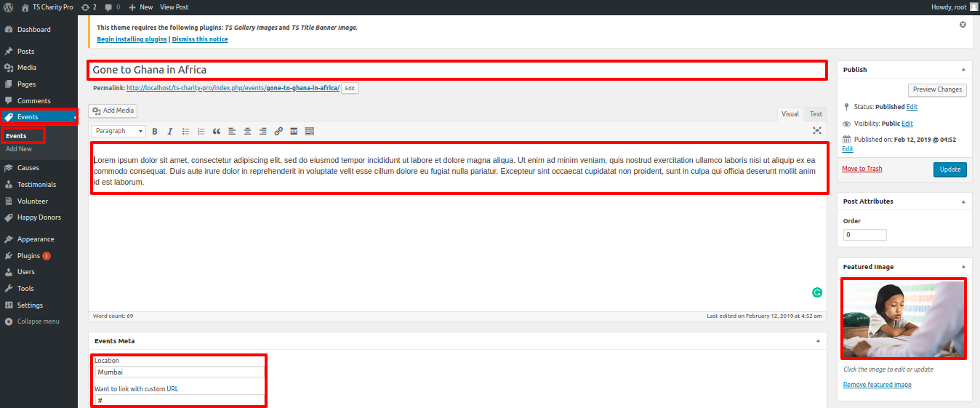This screenshot has height=408, width=980.
Task: Click the Move to Trash link
Action: coord(861,169)
